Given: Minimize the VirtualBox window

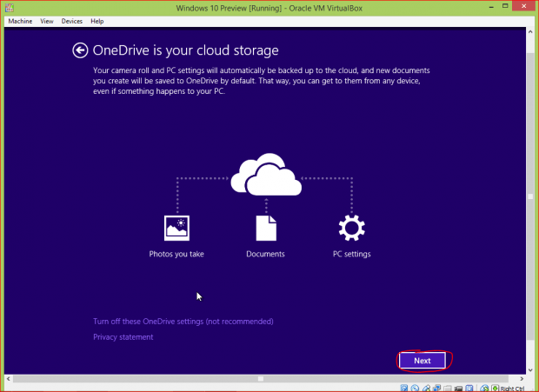Looking at the screenshot, I should click(491, 6).
